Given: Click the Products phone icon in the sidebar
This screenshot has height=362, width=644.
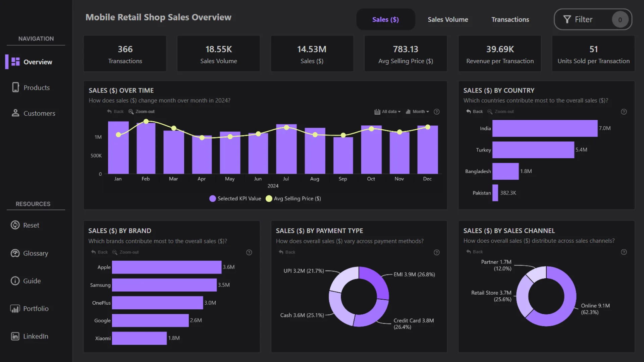Looking at the screenshot, I should pos(15,87).
